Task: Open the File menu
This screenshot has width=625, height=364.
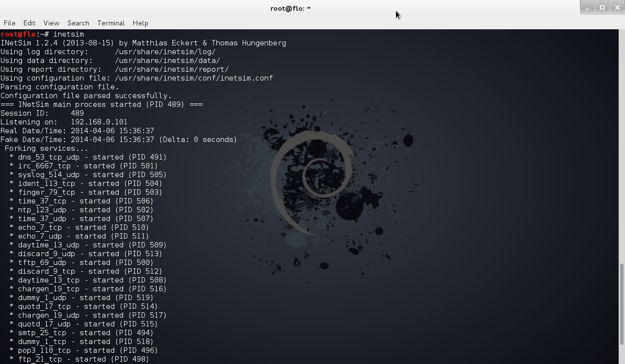Action: (9, 23)
